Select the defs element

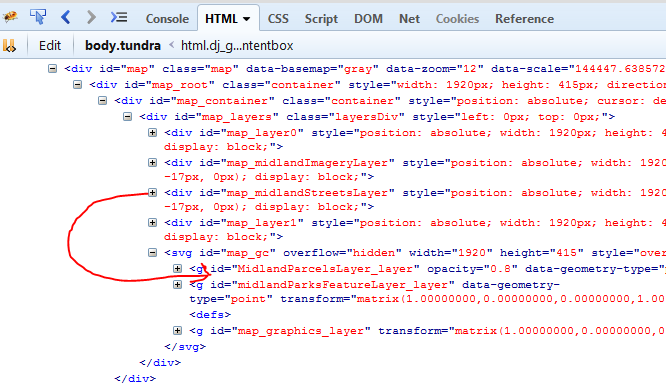pyautogui.click(x=210, y=315)
